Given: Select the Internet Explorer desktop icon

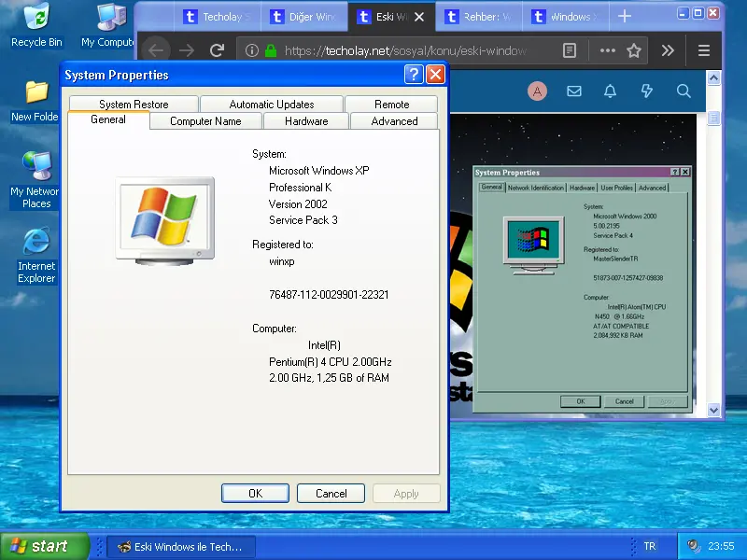Looking at the screenshot, I should pyautogui.click(x=36, y=256).
